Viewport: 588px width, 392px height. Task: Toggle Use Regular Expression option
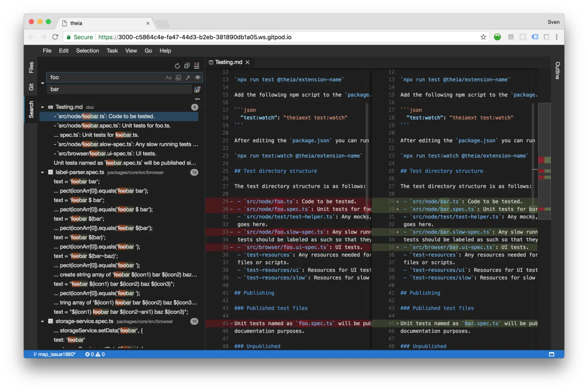[188, 77]
